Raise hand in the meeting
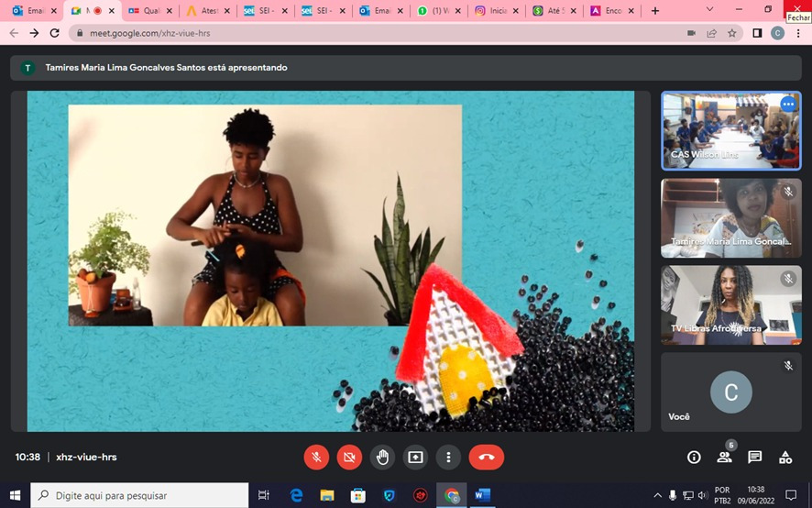Image resolution: width=812 pixels, height=508 pixels. 382,458
